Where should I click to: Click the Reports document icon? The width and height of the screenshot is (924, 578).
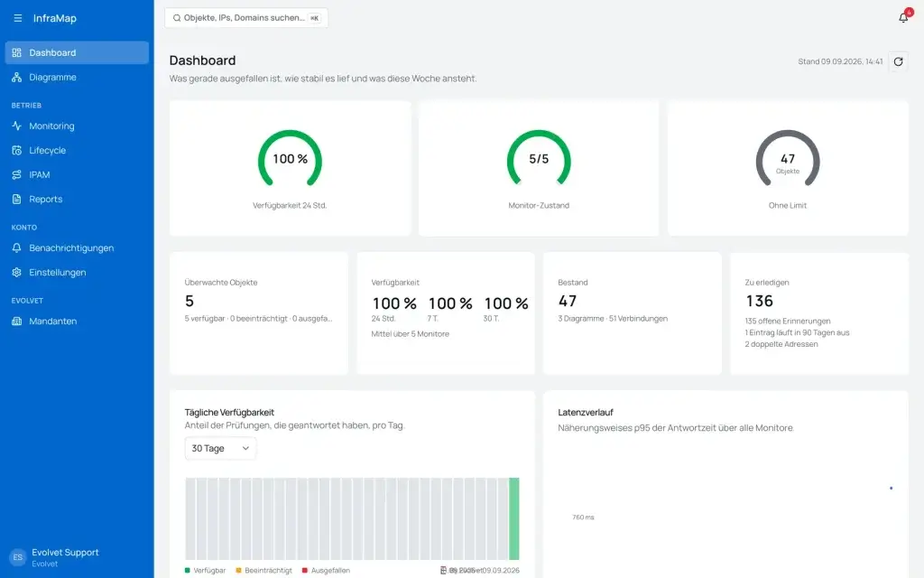(x=16, y=200)
